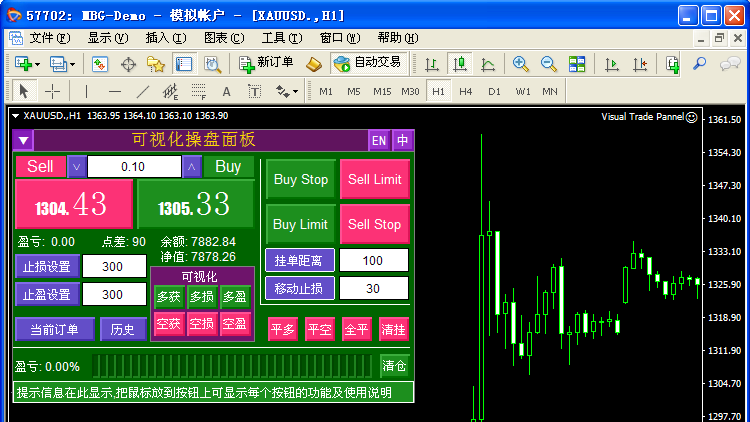Select the trendline tool
Screen dimensions: 750x422
143,91
